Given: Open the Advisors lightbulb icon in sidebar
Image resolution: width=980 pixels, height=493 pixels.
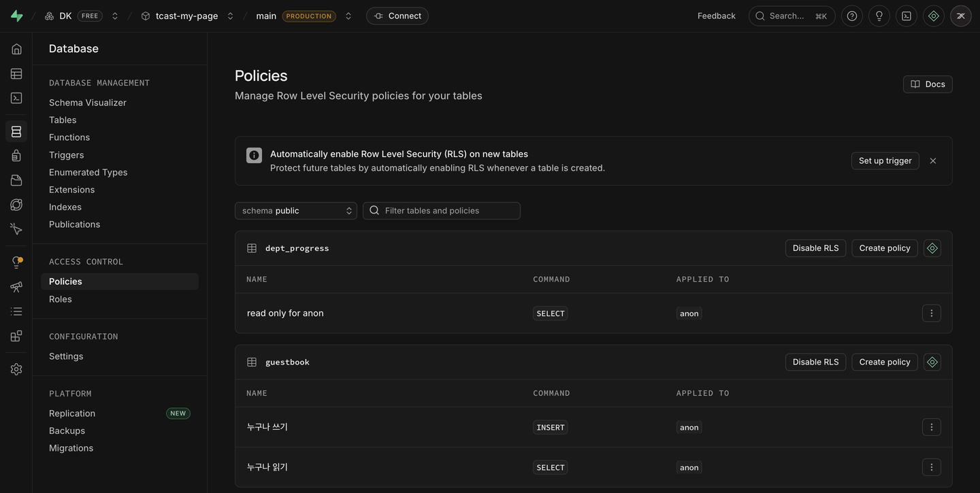Looking at the screenshot, I should tap(16, 262).
